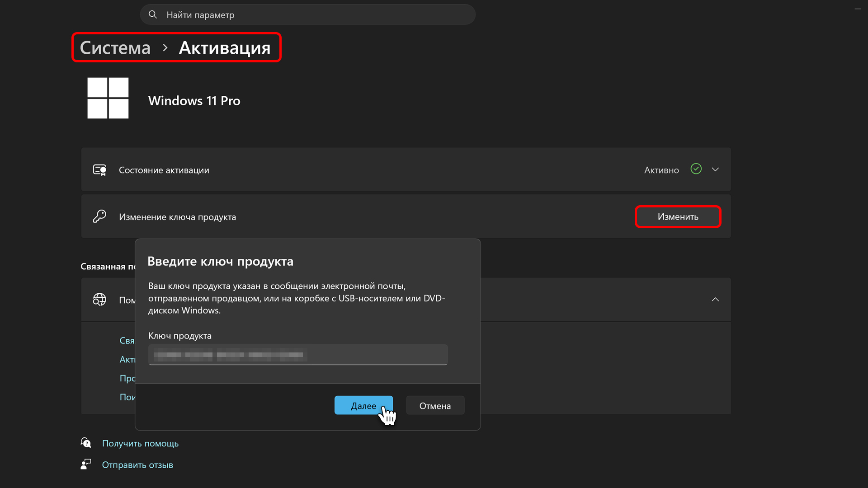
Task: Collapse the help section chevron
Action: [x=715, y=300]
